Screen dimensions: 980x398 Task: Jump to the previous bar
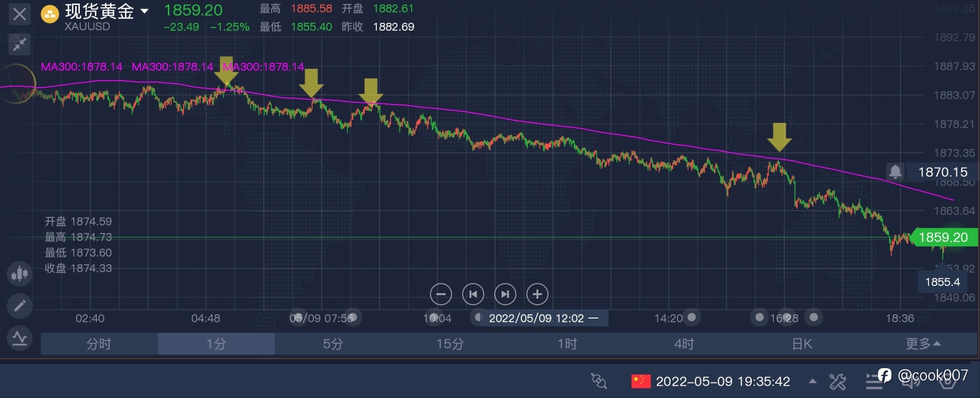click(473, 294)
